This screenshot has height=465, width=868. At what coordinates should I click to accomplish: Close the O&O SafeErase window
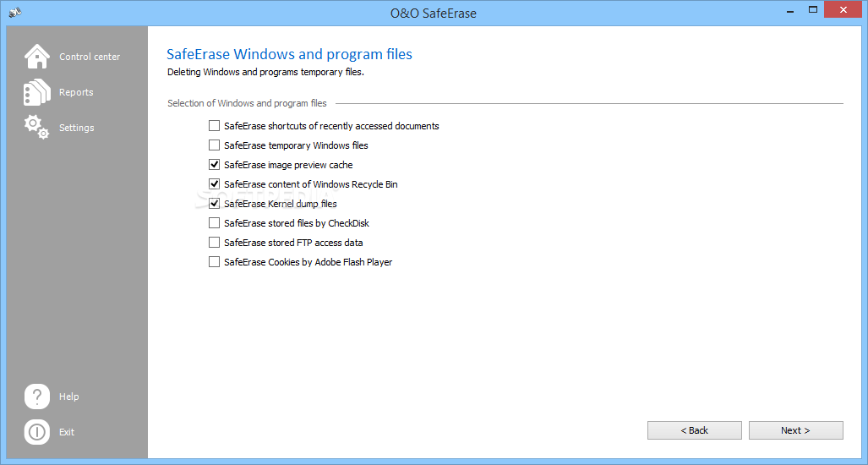(843, 9)
